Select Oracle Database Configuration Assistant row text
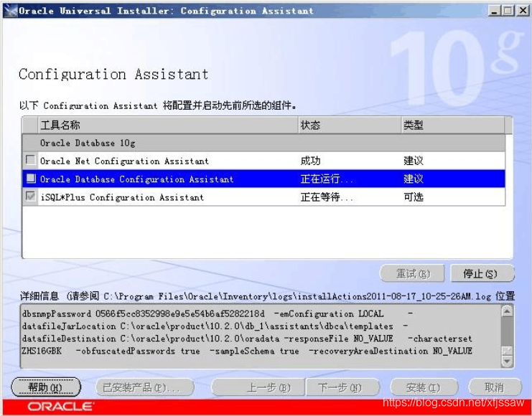This screenshot has height=416, width=532. (136, 179)
